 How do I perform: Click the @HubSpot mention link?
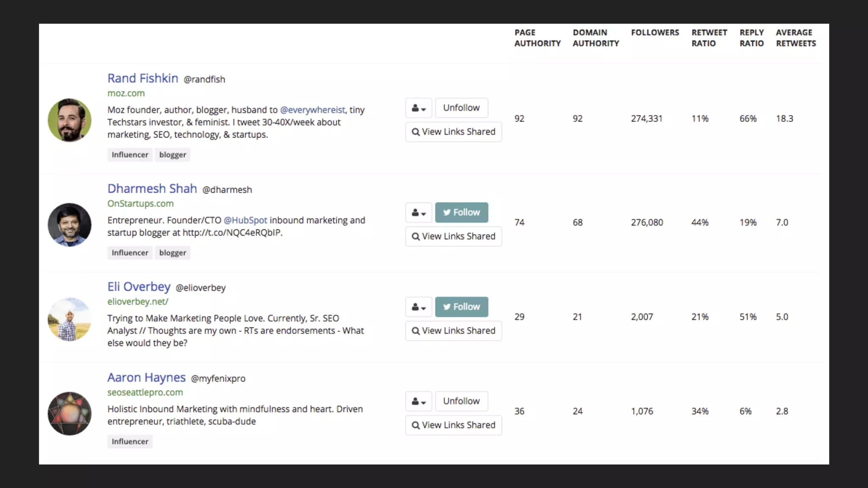(245, 220)
